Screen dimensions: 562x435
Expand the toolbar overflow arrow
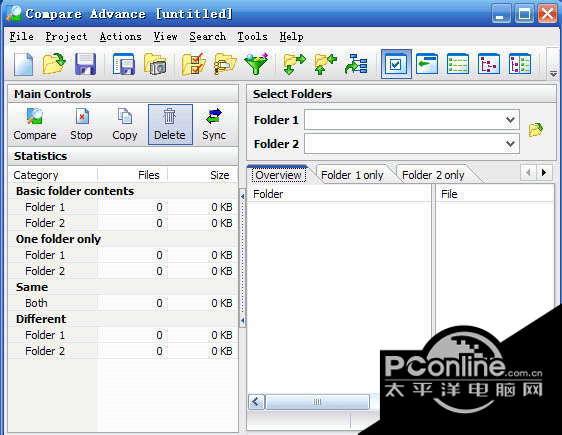pos(553,74)
